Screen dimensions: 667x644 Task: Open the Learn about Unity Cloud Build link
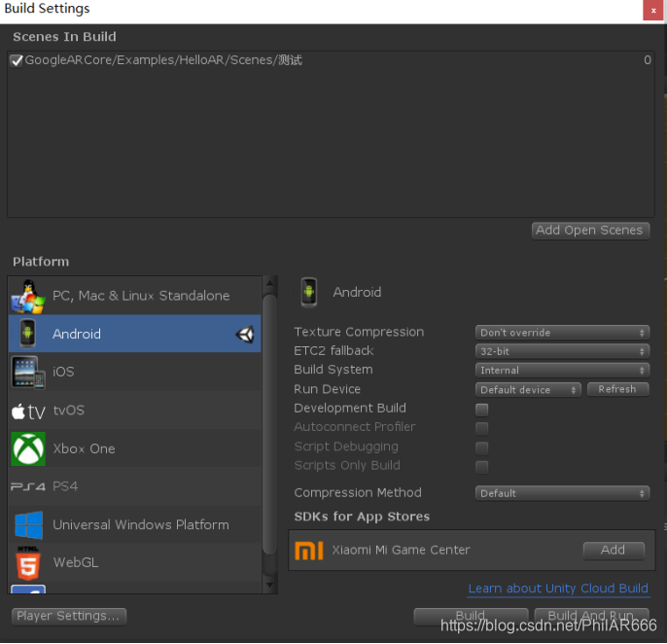tap(558, 589)
